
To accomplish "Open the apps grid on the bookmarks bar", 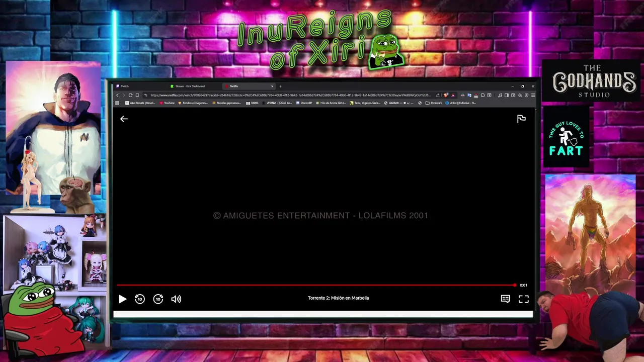I will click(117, 103).
